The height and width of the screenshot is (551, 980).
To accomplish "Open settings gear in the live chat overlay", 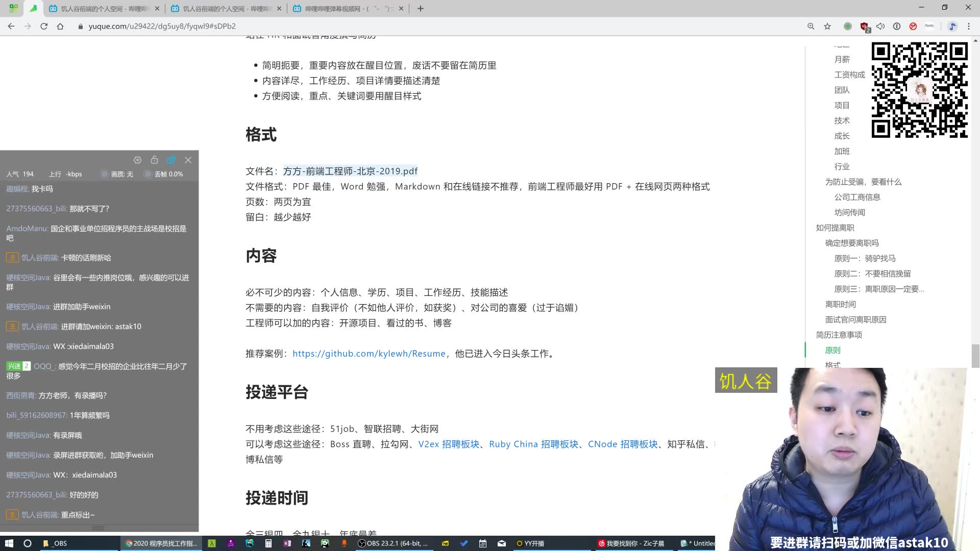I will (x=137, y=160).
